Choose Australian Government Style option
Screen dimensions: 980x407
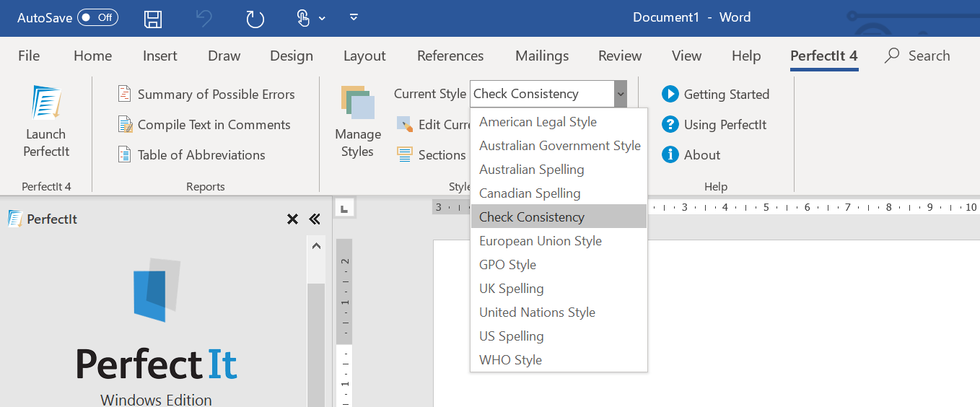tap(559, 146)
